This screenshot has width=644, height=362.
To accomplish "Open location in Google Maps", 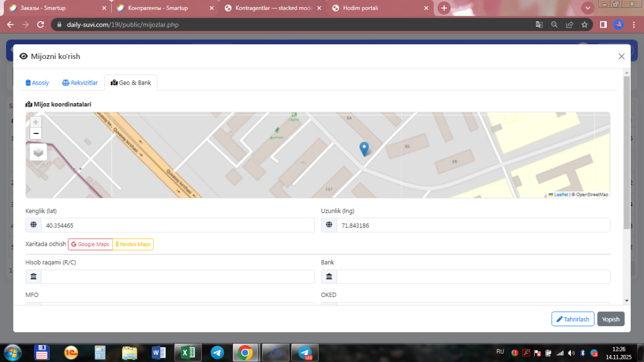I will (x=90, y=244).
